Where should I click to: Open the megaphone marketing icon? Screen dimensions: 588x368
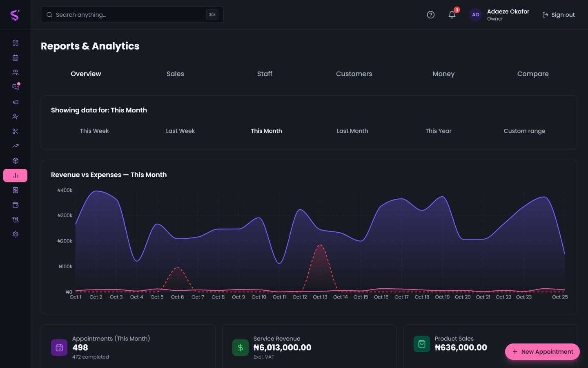pyautogui.click(x=16, y=102)
